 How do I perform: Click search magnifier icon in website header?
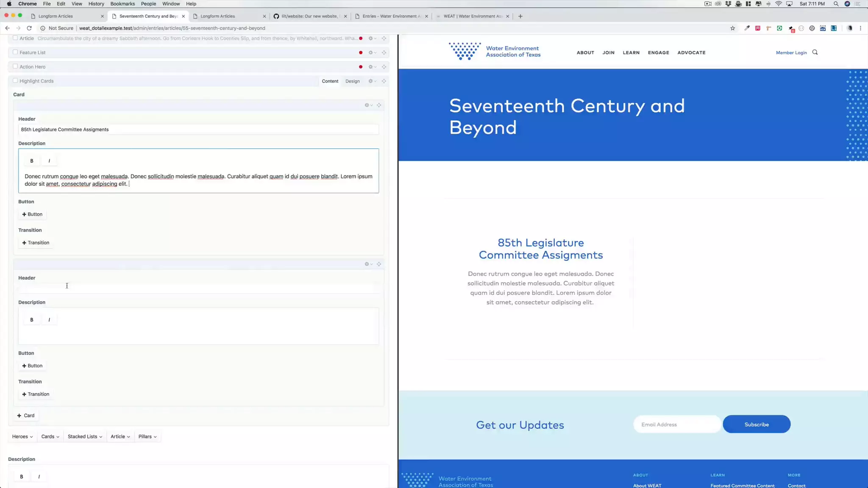pos(815,53)
